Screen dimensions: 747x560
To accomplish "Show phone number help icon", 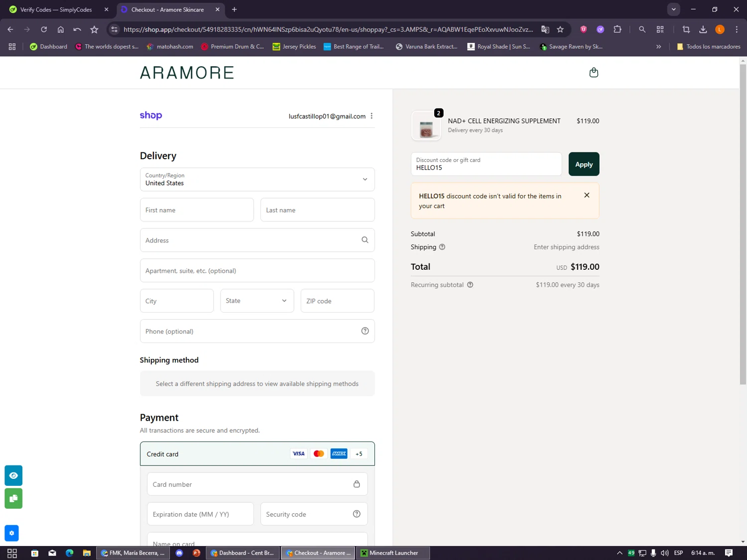I will (365, 331).
